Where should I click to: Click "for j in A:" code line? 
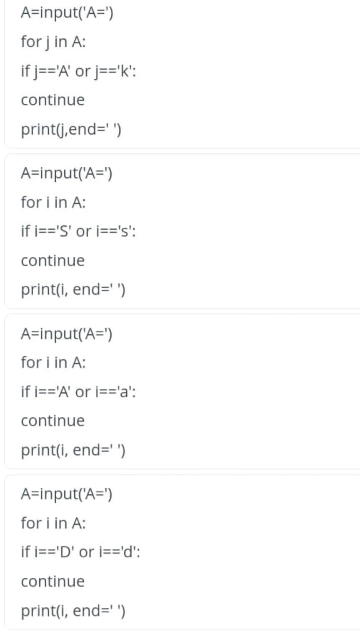click(x=53, y=42)
